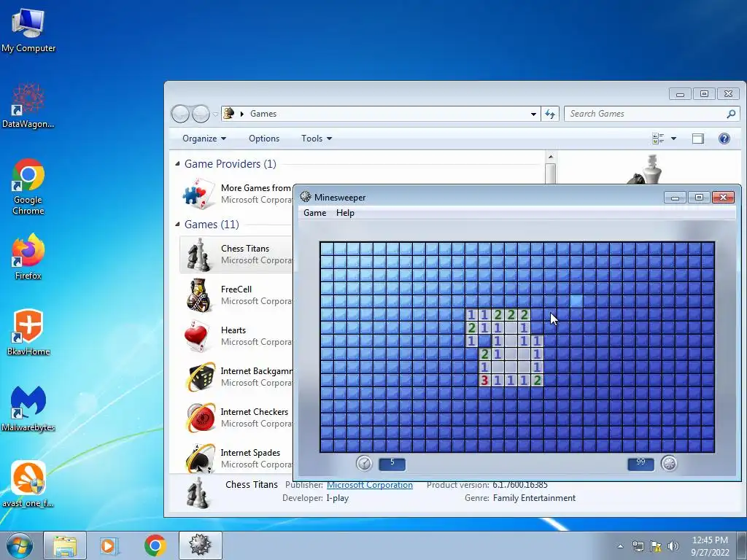Click the Games list scrollbar thumb
The width and height of the screenshot is (747, 560).
pos(551,174)
